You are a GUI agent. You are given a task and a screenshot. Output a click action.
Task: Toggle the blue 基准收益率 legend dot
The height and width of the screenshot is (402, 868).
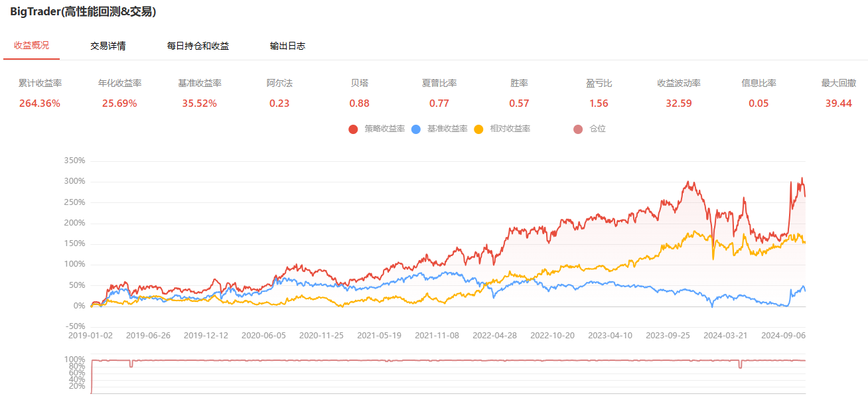click(x=416, y=129)
